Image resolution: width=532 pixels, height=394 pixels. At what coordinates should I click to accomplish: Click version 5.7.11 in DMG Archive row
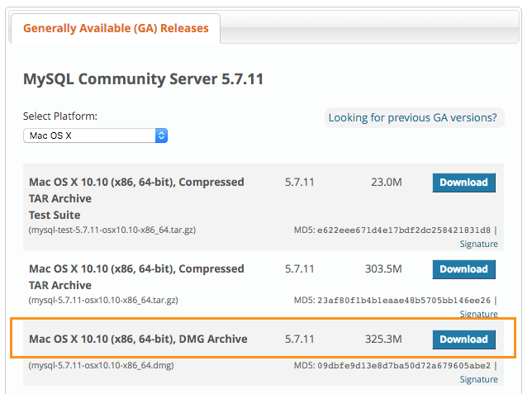[x=300, y=339]
